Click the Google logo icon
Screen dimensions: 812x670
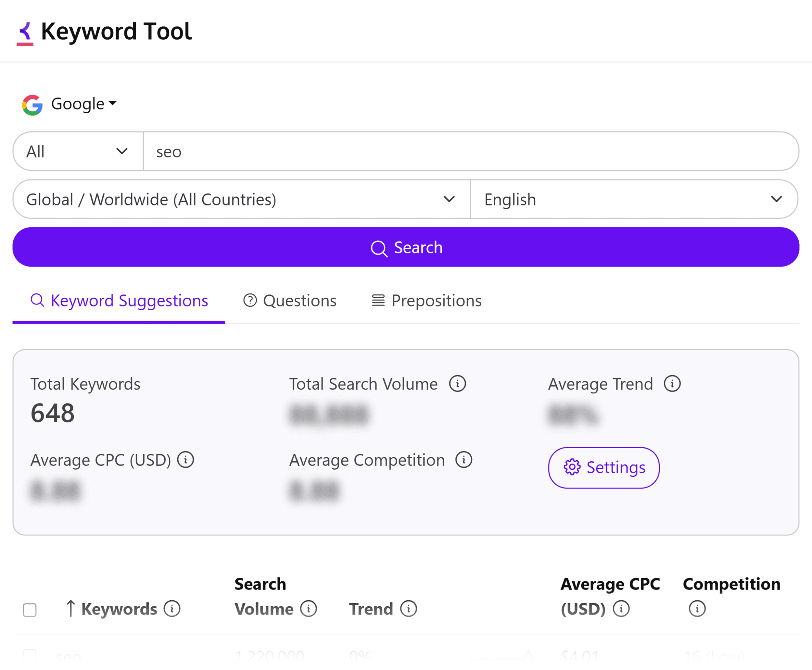(32, 105)
